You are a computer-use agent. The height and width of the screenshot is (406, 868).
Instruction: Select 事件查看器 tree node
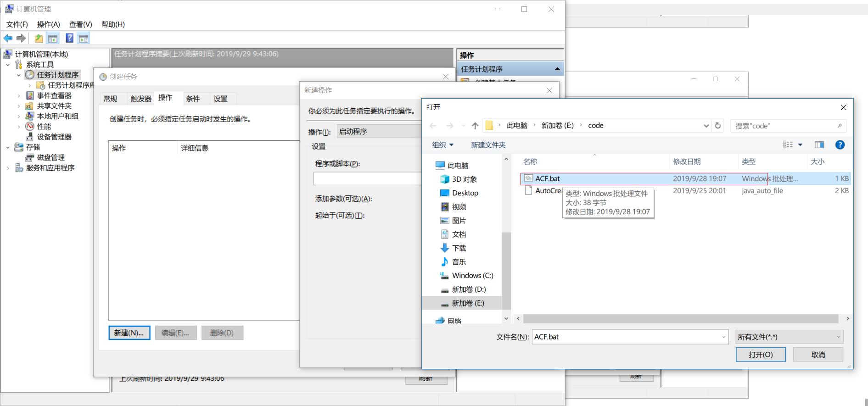(54, 95)
